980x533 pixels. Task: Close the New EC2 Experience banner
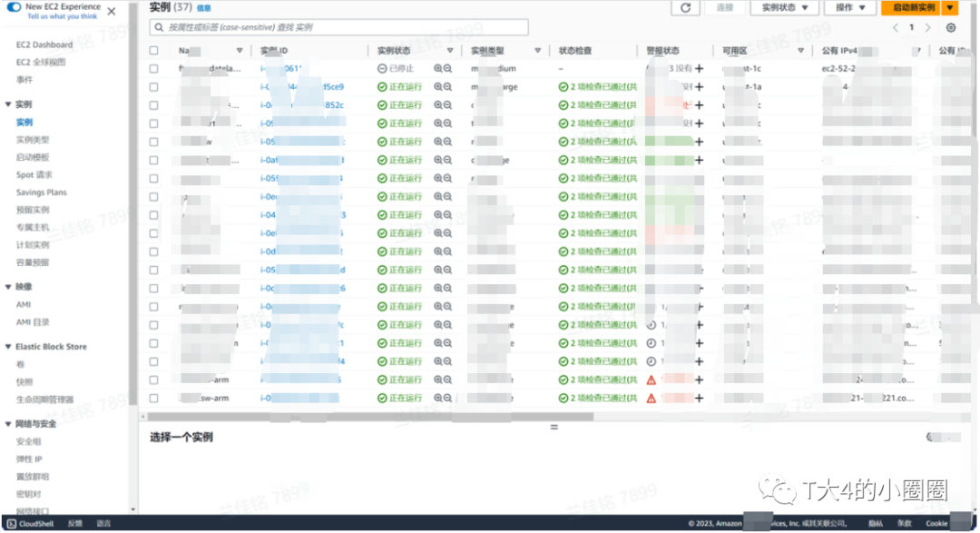coord(112,11)
